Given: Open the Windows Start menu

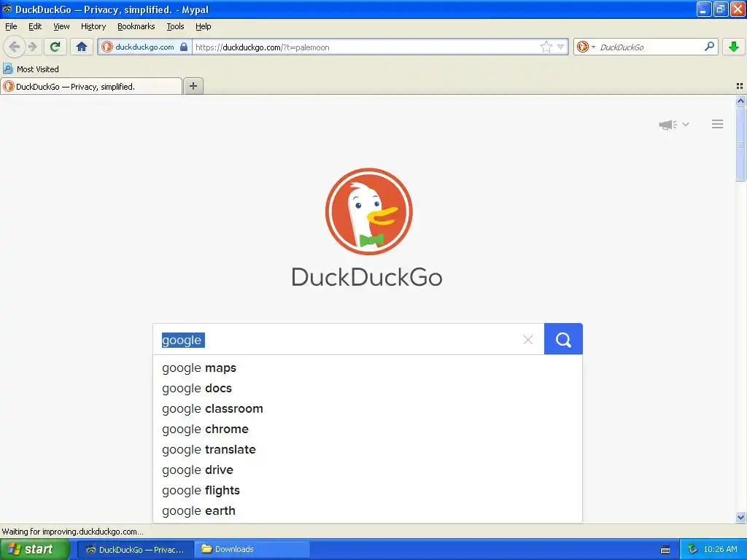Looking at the screenshot, I should pos(35,549).
